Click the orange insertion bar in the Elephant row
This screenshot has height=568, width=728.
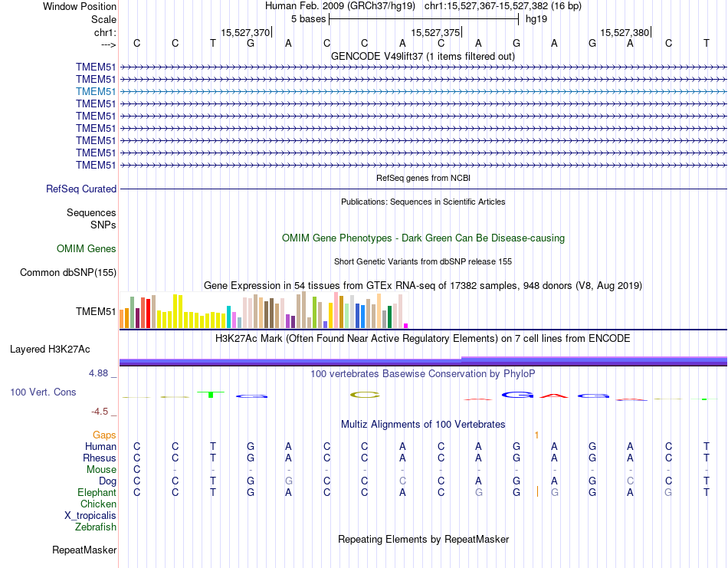click(x=537, y=491)
